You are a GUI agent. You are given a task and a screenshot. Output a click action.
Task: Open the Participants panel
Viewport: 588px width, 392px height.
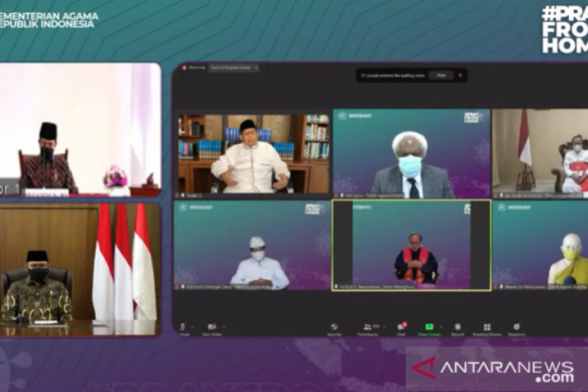(367, 328)
